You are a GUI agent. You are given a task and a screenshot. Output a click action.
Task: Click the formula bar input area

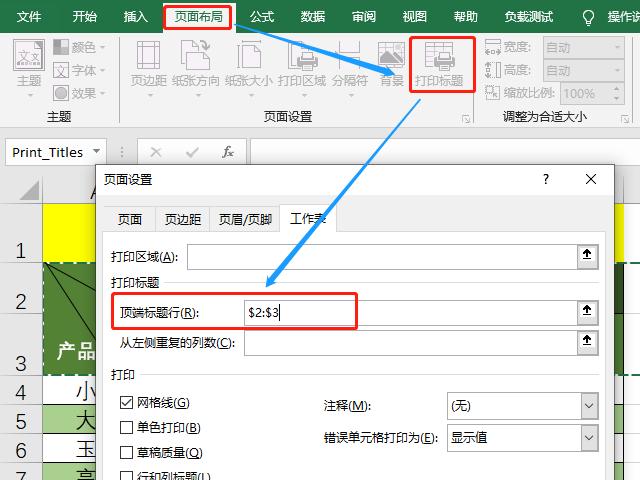tap(445, 152)
